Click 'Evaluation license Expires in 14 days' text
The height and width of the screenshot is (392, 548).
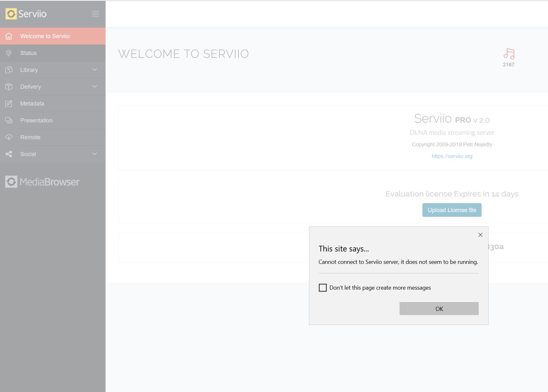pyautogui.click(x=452, y=194)
